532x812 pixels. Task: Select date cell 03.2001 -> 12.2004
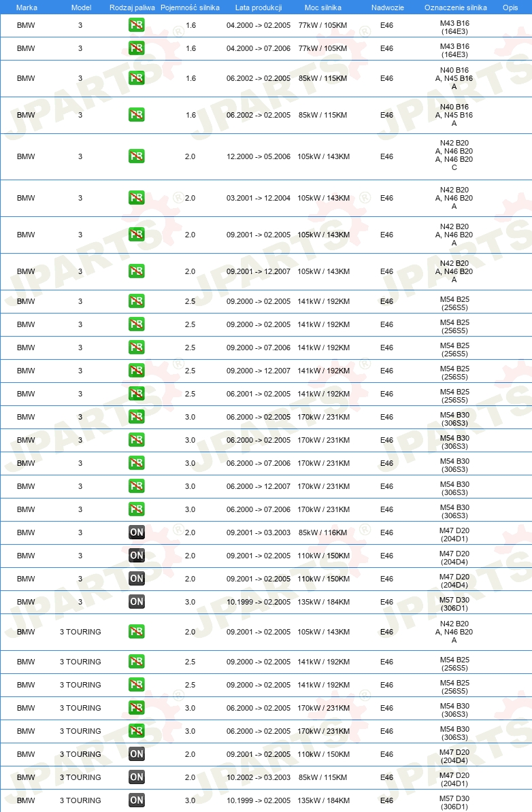pyautogui.click(x=259, y=198)
